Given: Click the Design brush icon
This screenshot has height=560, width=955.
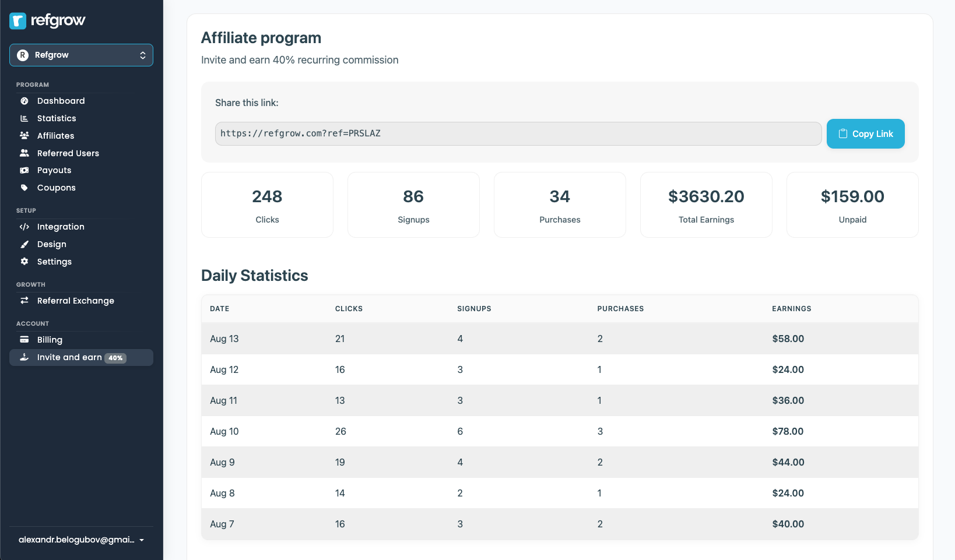Looking at the screenshot, I should [24, 244].
